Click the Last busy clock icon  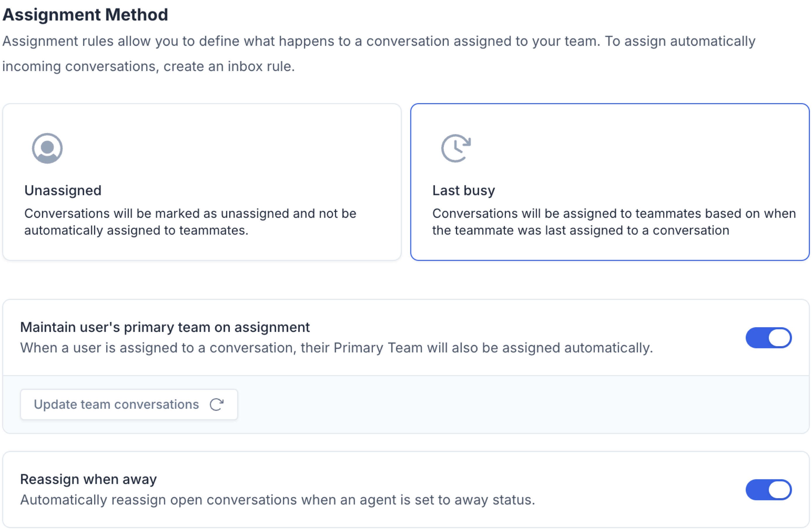[x=456, y=148]
